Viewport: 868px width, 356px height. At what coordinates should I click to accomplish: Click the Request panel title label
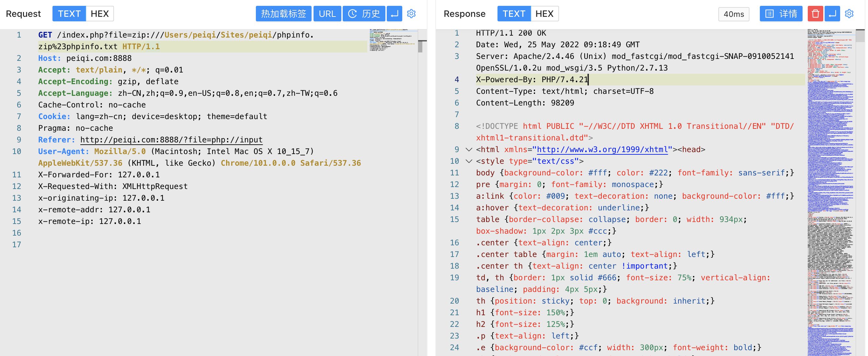tap(23, 14)
